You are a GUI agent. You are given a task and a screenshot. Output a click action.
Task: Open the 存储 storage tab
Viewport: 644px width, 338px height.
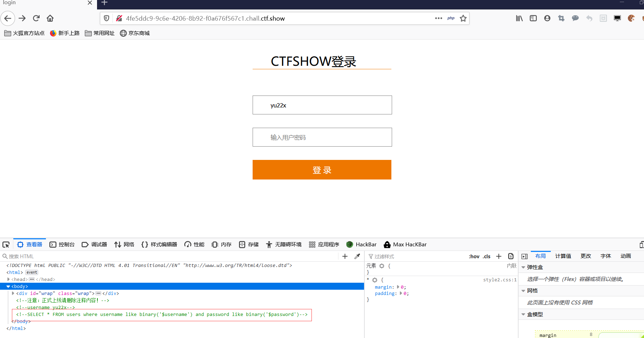(249, 245)
